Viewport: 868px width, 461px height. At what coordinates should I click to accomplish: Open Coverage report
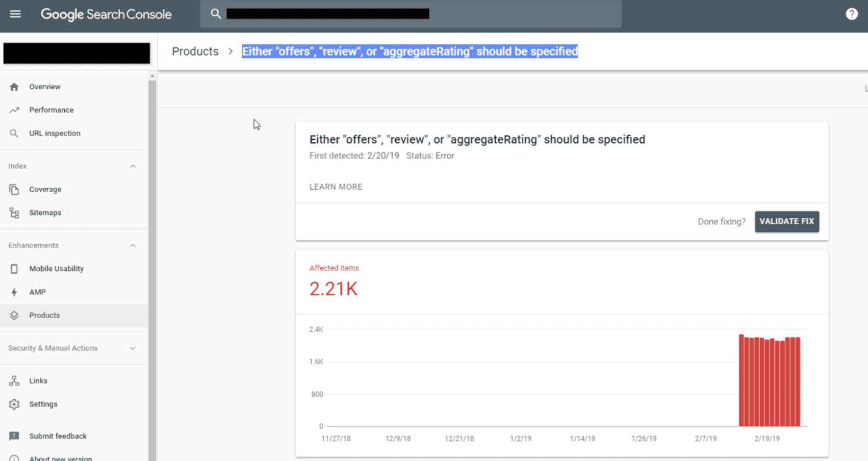point(74,190)
